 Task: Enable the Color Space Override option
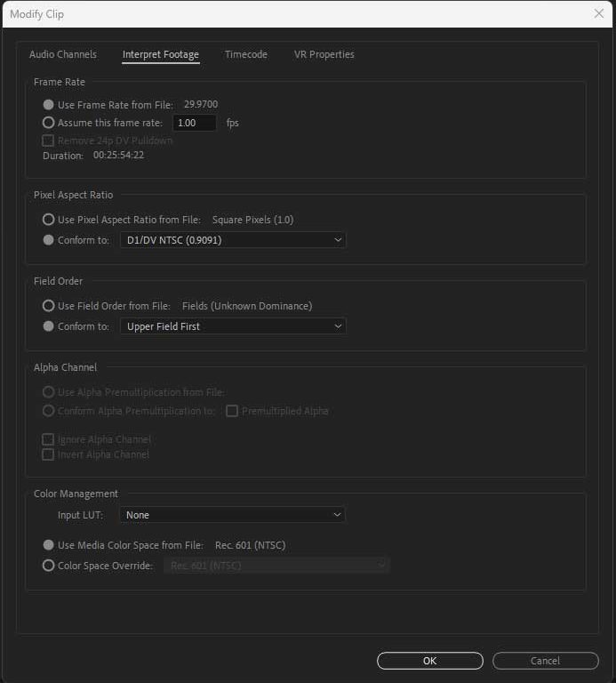click(49, 566)
